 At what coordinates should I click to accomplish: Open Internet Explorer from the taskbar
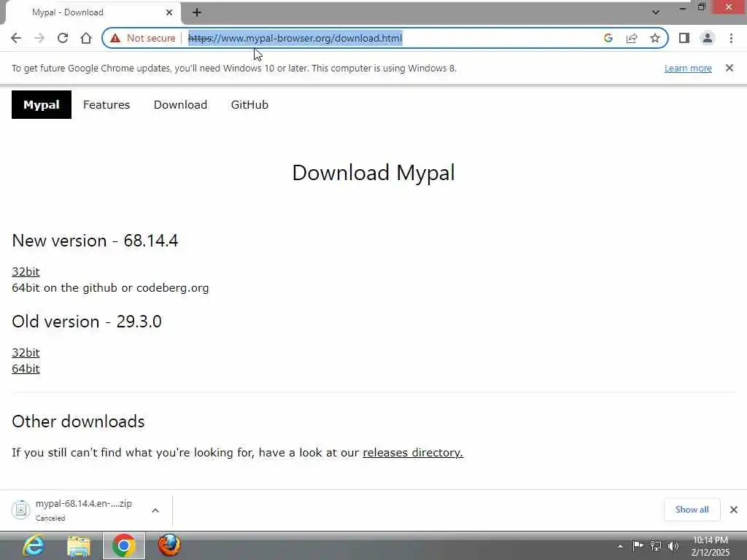pos(34,545)
